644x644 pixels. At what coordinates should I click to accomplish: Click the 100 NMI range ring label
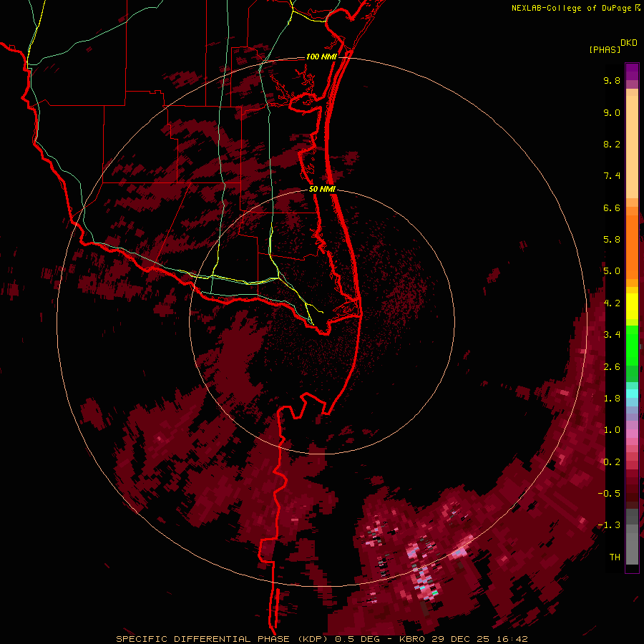coord(321,57)
